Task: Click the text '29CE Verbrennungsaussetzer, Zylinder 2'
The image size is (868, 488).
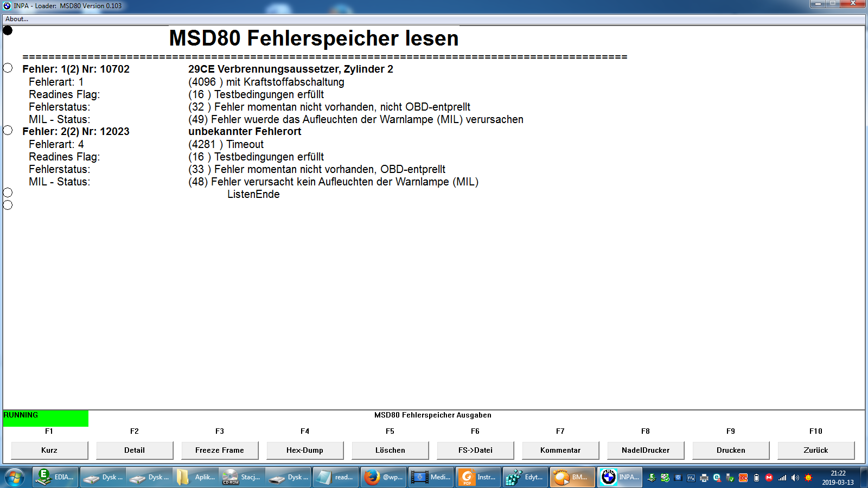Action: coord(291,69)
